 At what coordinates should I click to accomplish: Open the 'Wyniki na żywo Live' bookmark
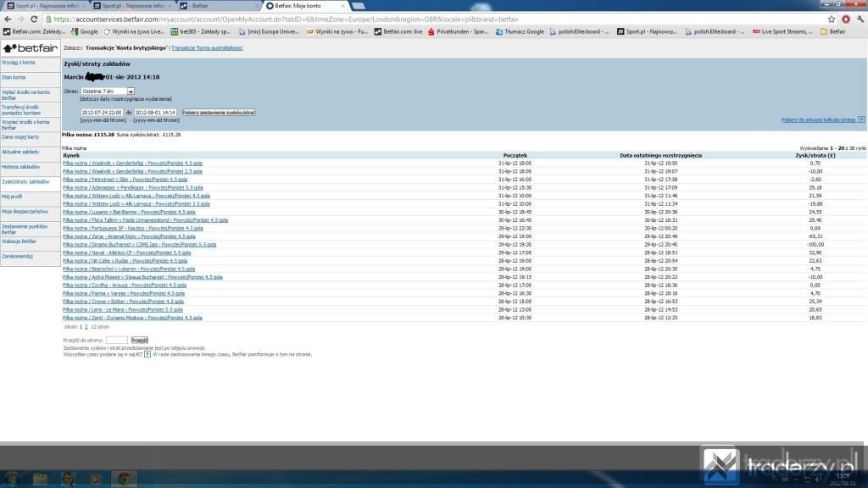pyautogui.click(x=134, y=31)
